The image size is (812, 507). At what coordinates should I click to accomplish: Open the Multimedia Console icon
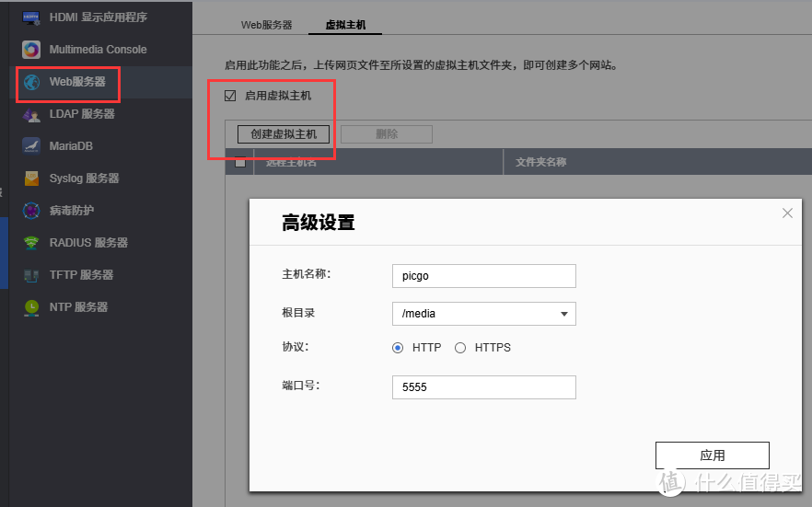[31, 50]
